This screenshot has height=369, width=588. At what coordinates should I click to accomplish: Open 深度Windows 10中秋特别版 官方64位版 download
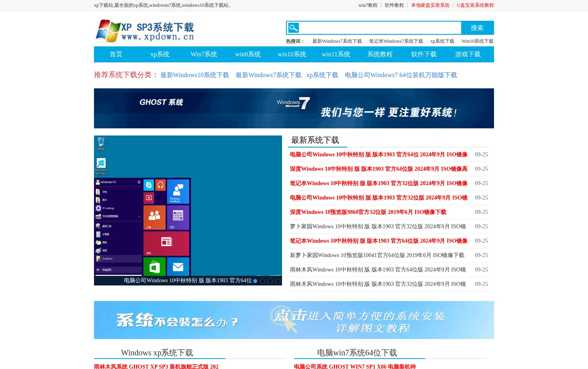[x=379, y=169]
